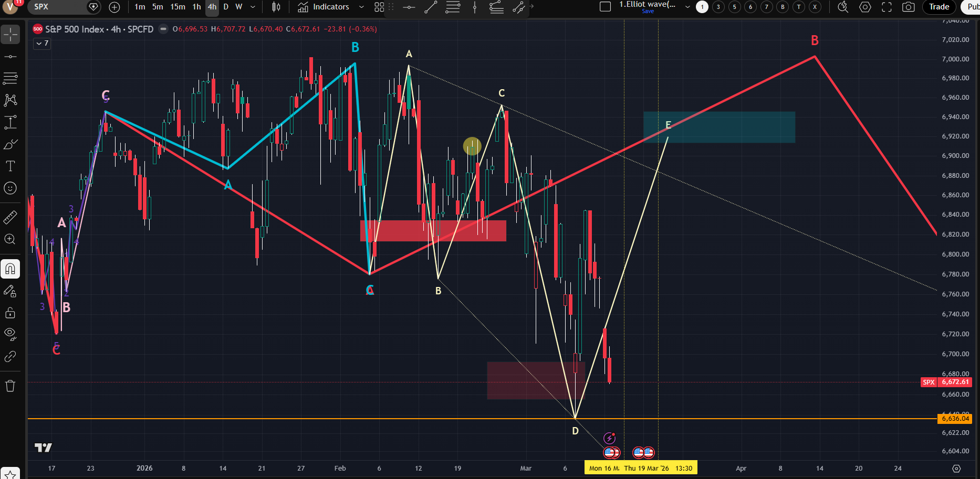Expand the time interval dropdown

[x=253, y=7]
